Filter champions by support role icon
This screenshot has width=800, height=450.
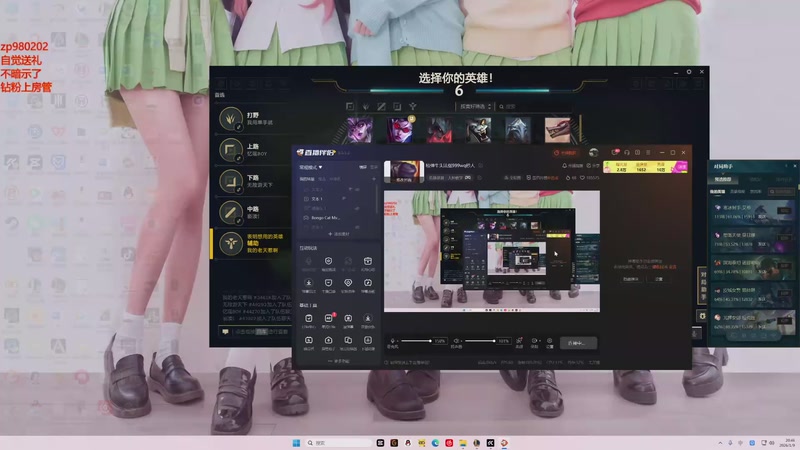[x=412, y=106]
